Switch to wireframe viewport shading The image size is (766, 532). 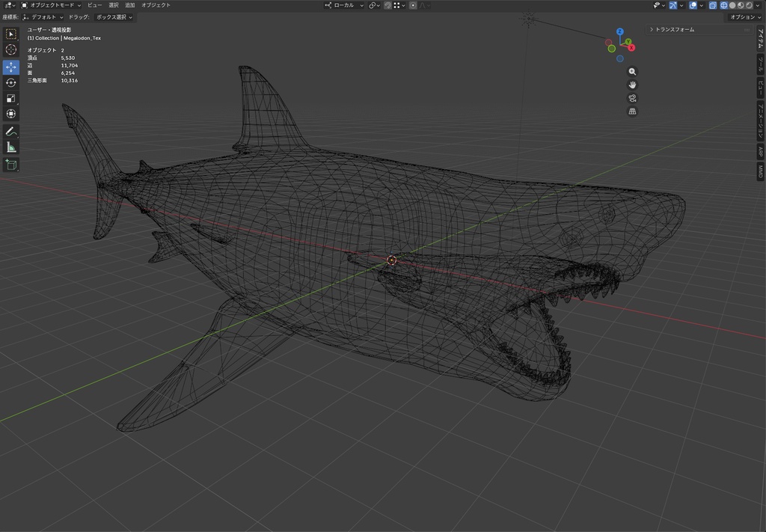(x=723, y=5)
